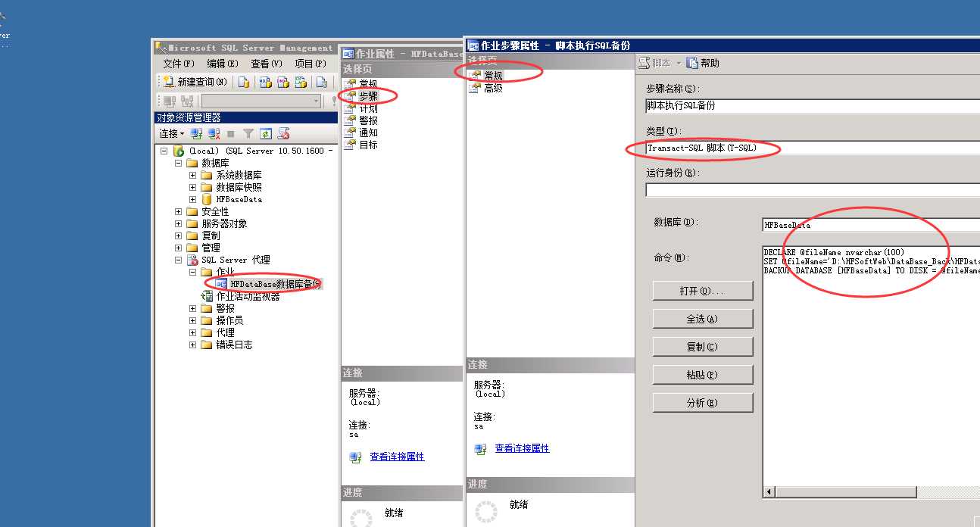Click 查看连接属性 link in job step window
This screenshot has height=527, width=980.
pos(522,448)
